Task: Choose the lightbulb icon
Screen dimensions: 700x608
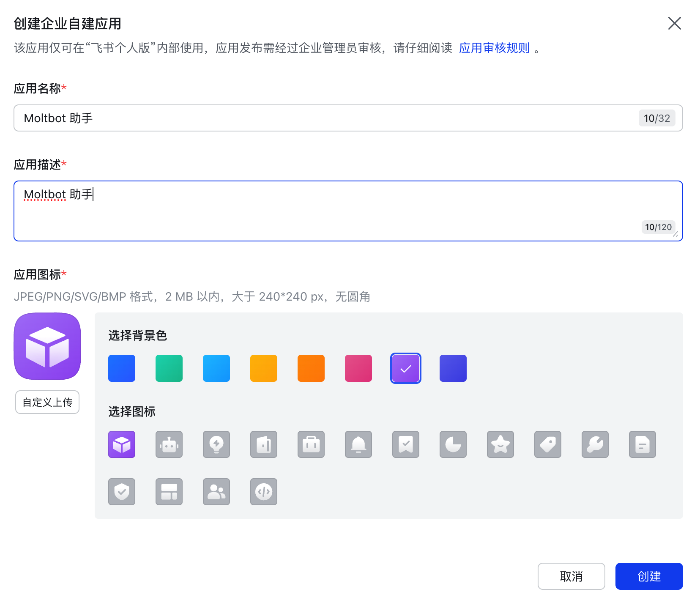Action: 216,444
